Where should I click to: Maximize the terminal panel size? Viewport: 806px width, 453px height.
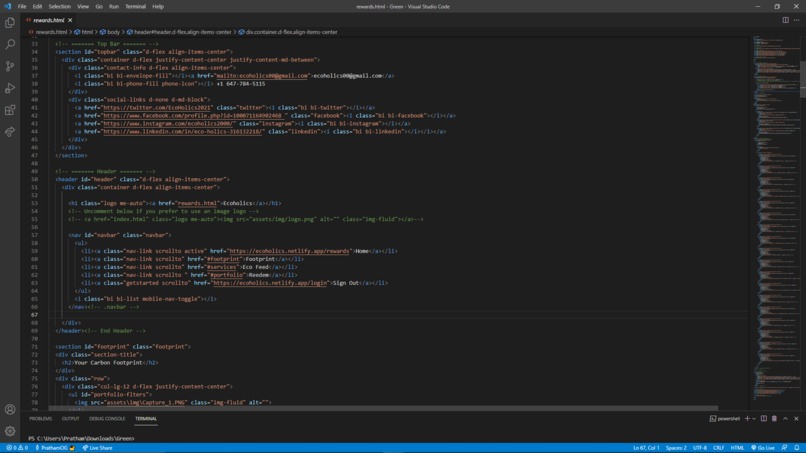(785, 419)
